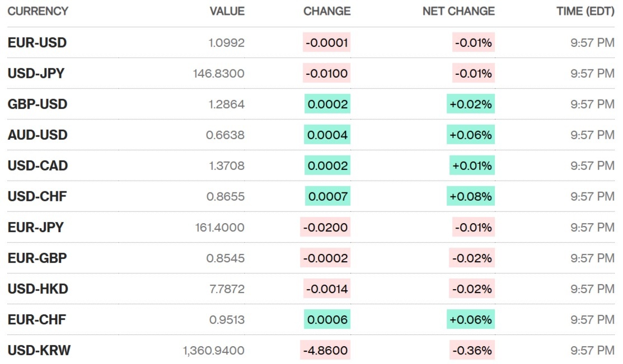Screen dimensions: 623x364
Task: Click the NET CHANGE column header
Action: click(458, 11)
